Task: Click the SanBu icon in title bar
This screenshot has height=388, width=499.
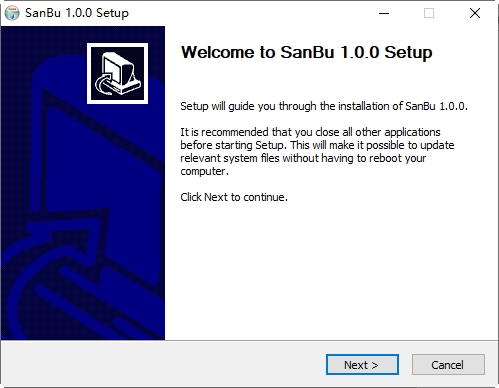Action: coord(12,13)
